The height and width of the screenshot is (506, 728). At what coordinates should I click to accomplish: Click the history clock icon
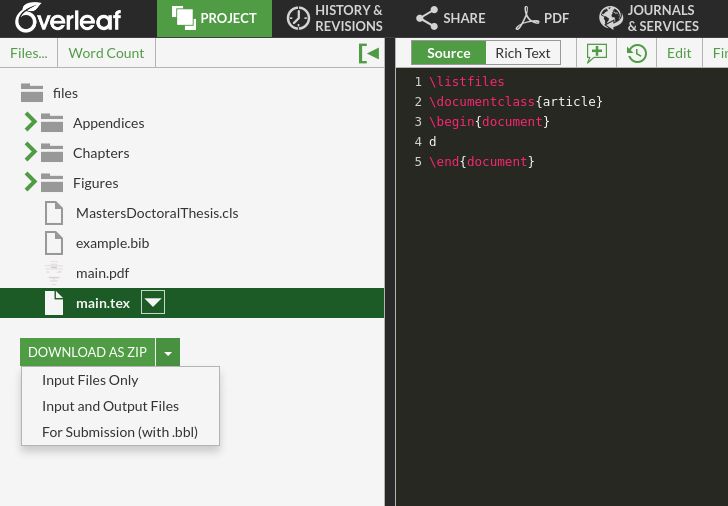pos(637,53)
